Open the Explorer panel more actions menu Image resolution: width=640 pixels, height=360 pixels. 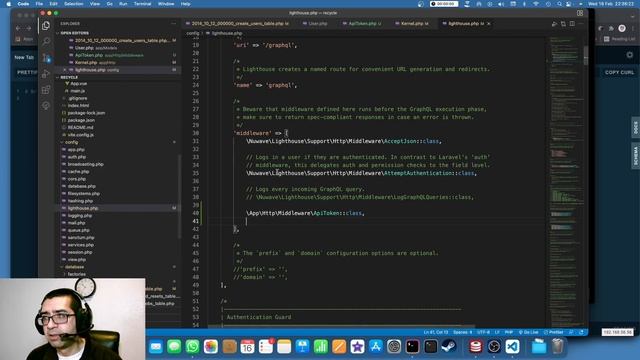pos(173,24)
